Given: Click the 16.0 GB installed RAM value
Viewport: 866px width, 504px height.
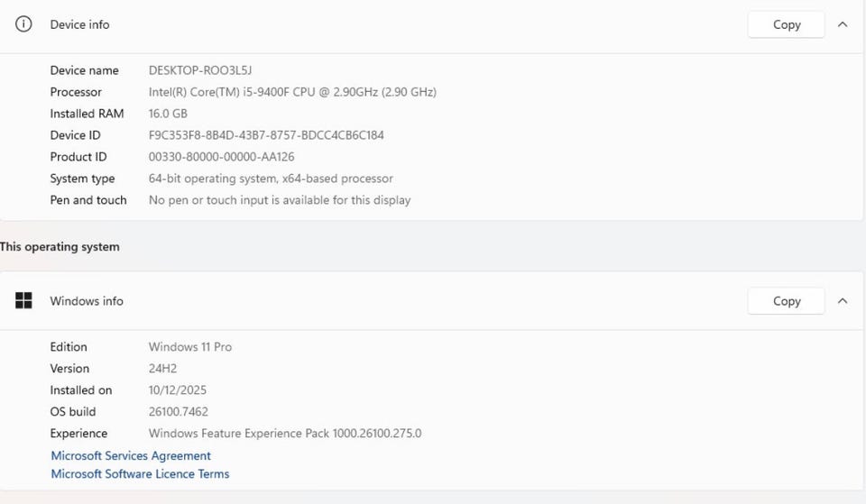Looking at the screenshot, I should tap(168, 114).
